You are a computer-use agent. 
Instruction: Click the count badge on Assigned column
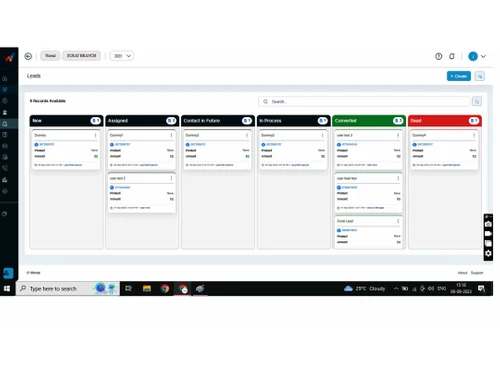coord(171,121)
